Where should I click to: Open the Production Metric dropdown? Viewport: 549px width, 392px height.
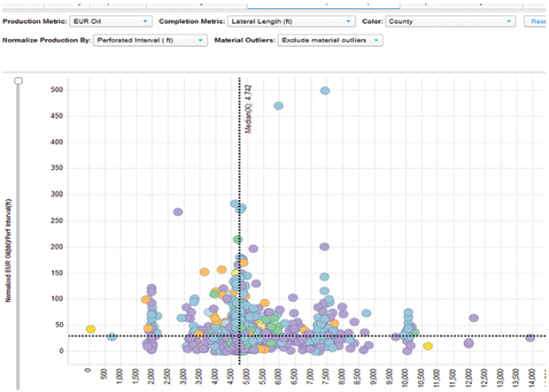point(110,19)
